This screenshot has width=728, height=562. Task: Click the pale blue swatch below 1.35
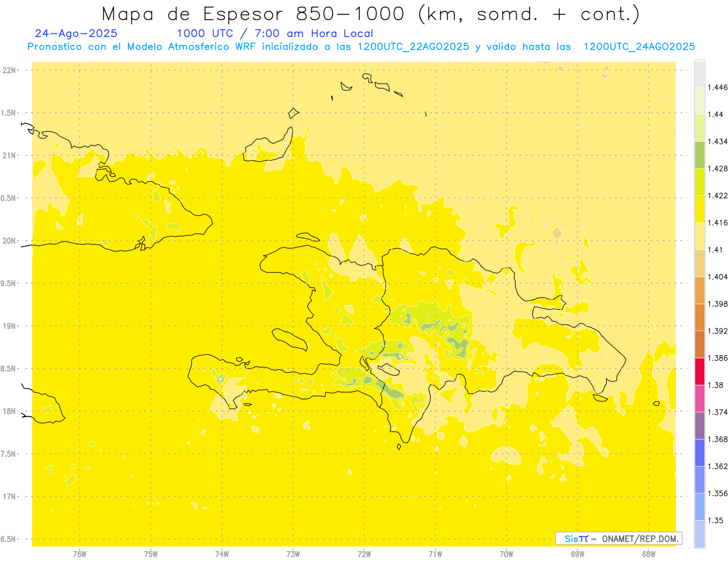point(699,534)
